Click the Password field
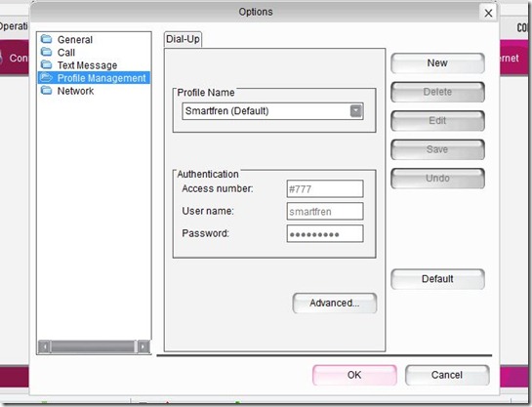The height and width of the screenshot is (407, 532). (x=325, y=233)
